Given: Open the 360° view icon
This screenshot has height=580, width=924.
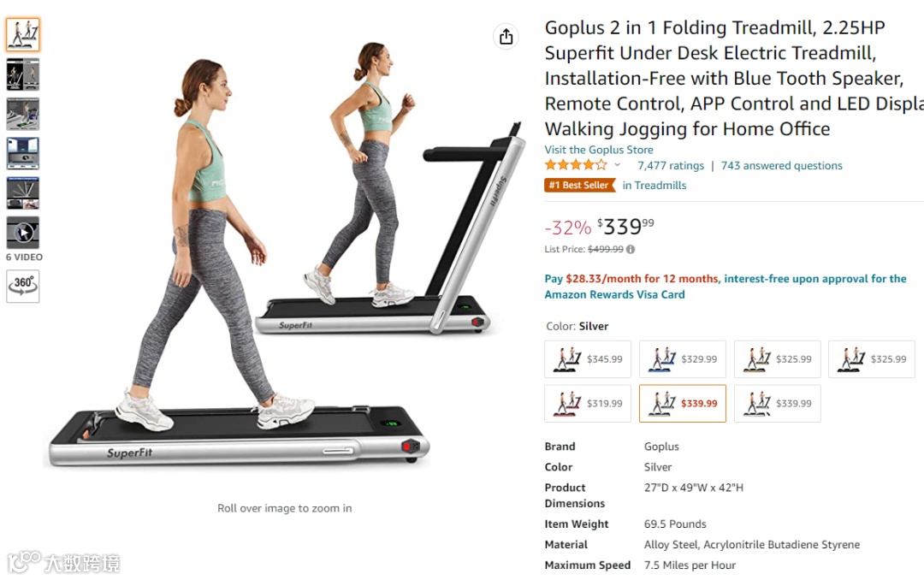Looking at the screenshot, I should click(x=23, y=287).
